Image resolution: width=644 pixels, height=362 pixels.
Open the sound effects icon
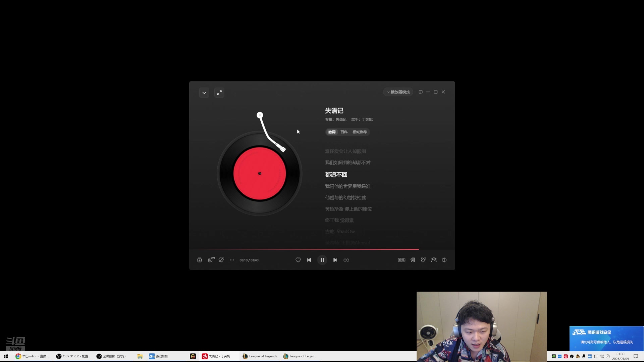(x=423, y=260)
